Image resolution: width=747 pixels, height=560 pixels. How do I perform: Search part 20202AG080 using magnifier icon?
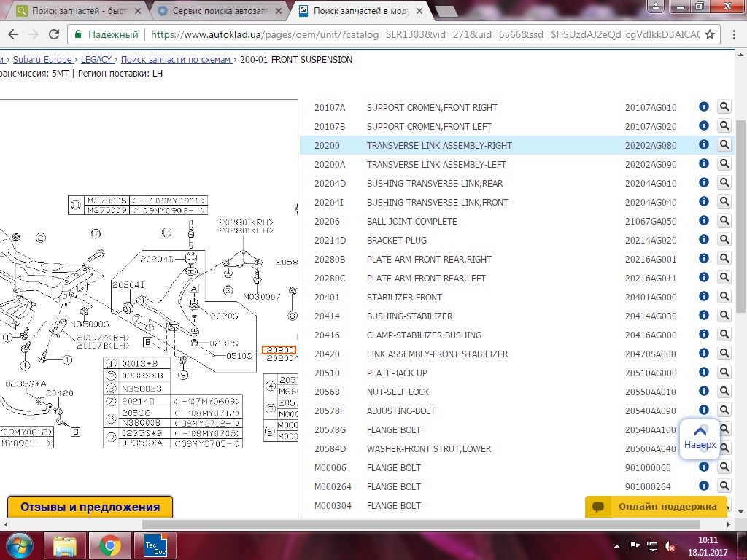tap(724, 145)
